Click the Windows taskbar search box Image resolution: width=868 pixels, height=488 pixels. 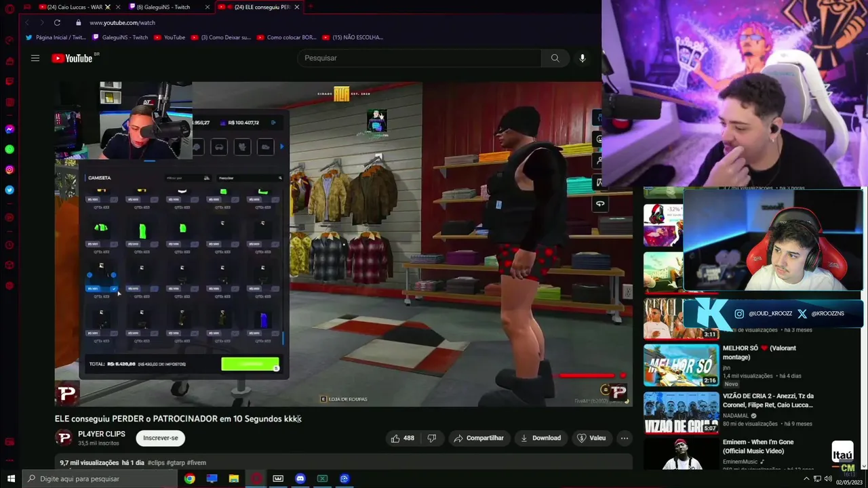coord(99,479)
